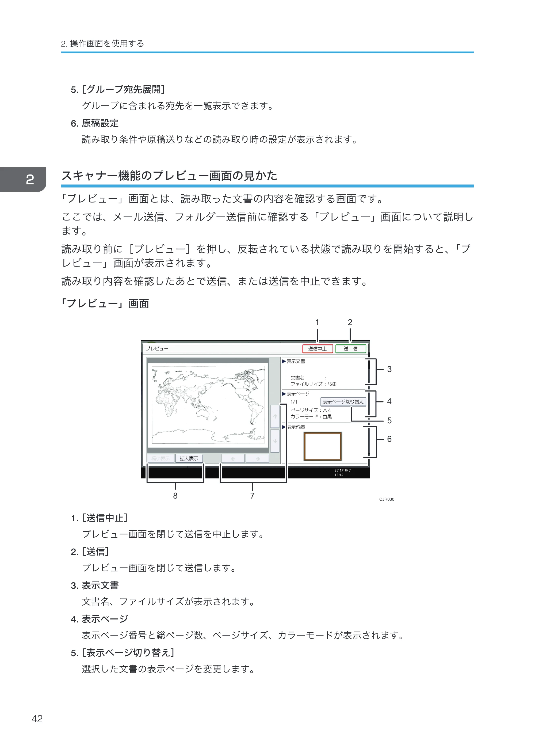Click the ファイルサイズ：46KB text

(x=313, y=384)
